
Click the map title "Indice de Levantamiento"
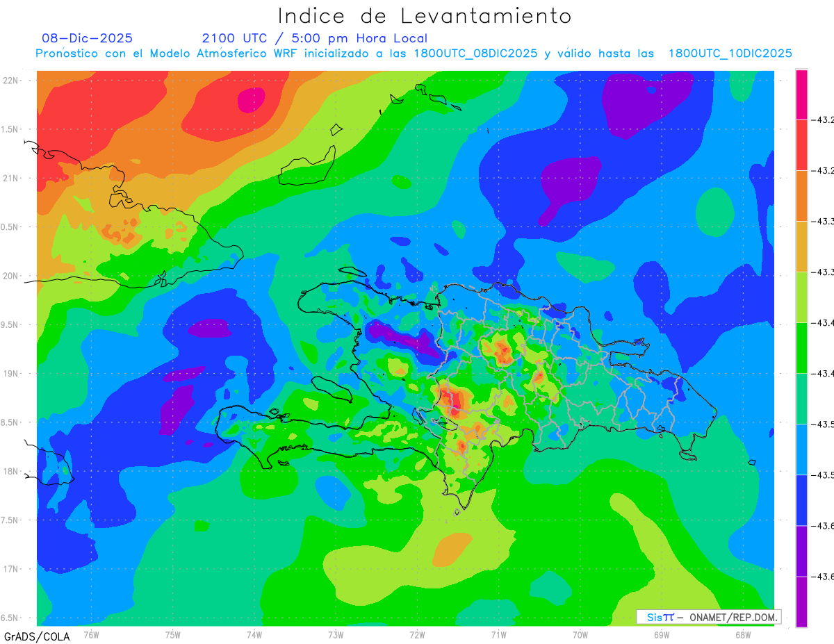click(x=424, y=15)
